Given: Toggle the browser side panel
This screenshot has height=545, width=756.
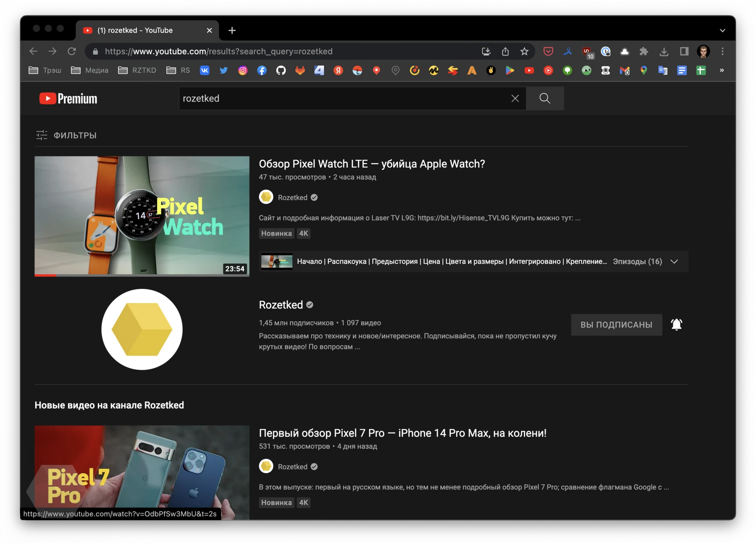Looking at the screenshot, I should coord(684,51).
